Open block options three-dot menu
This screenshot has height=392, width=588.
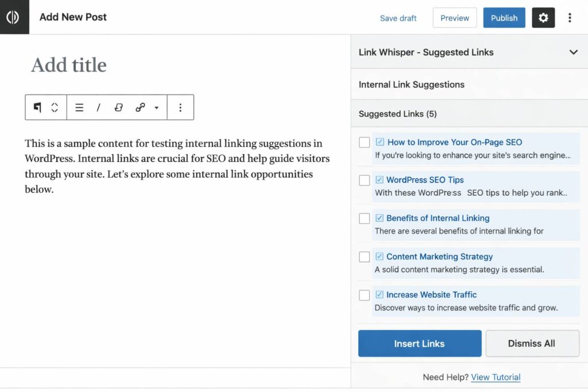click(x=180, y=107)
